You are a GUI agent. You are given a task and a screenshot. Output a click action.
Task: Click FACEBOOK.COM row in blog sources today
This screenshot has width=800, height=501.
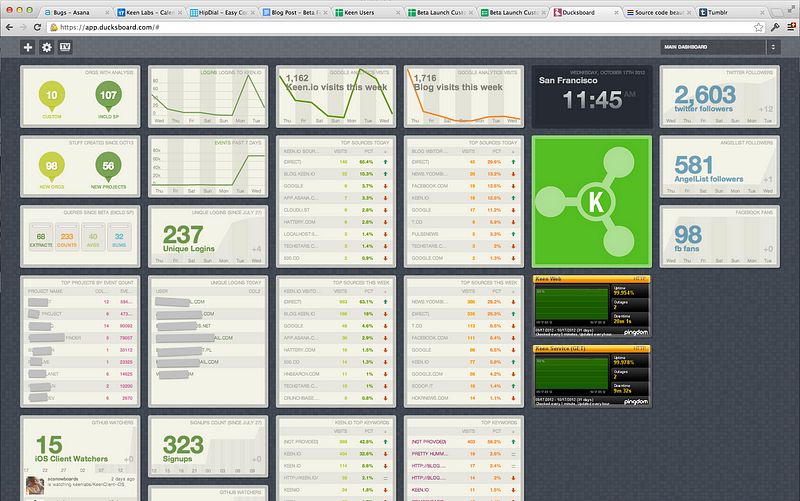pyautogui.click(x=464, y=186)
